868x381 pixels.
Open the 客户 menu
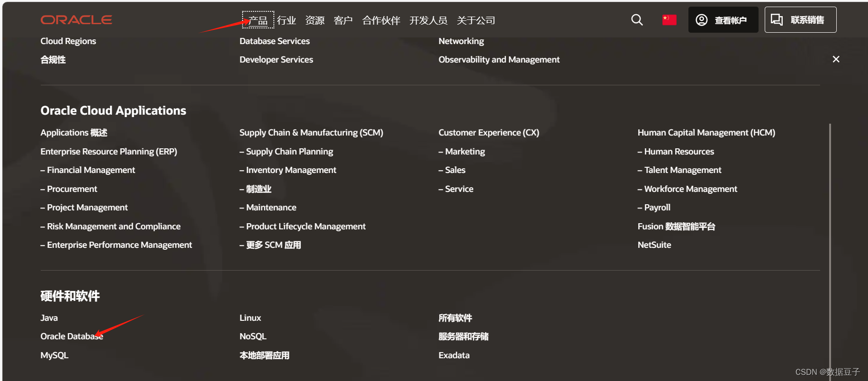[x=344, y=20]
